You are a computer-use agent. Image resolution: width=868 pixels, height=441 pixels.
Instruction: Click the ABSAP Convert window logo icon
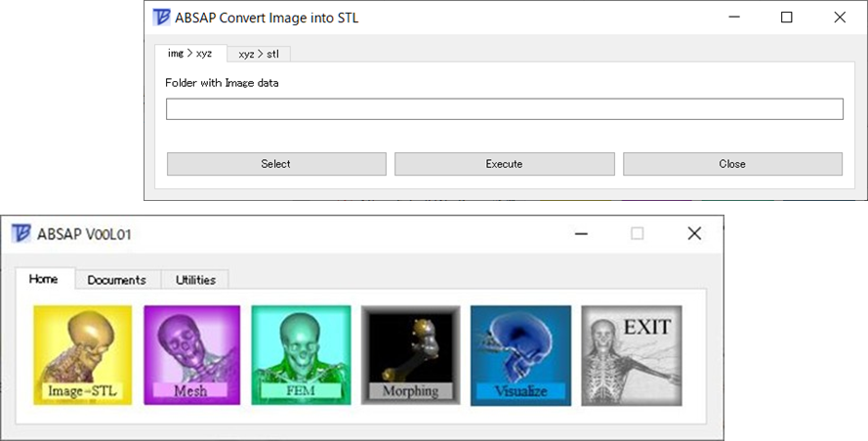pyautogui.click(x=161, y=18)
